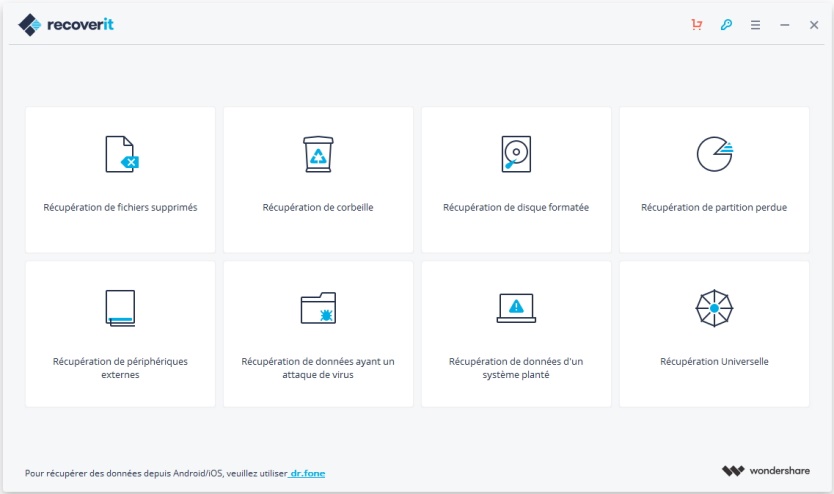834x494 pixels.
Task: Click the recycle bin recovery icon
Action: [x=318, y=154]
